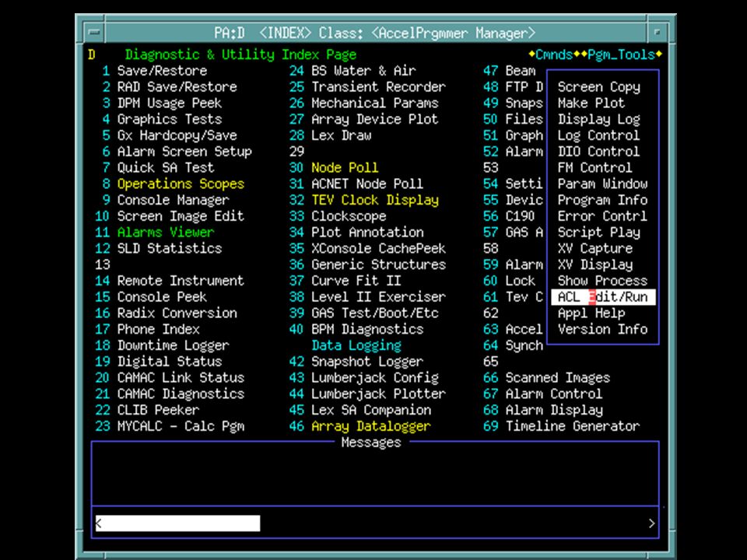The width and height of the screenshot is (747, 560).
Task: Open Curve Fit II entry
Action: click(356, 281)
